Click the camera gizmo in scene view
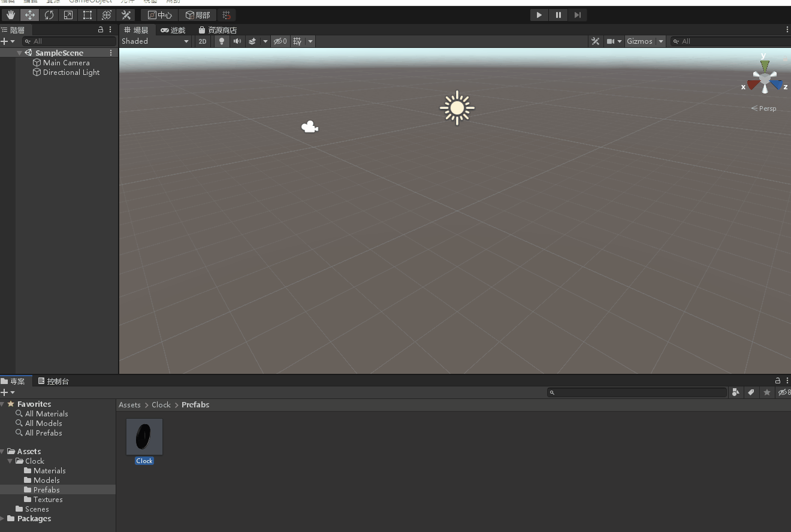Viewport: 791px width, 532px height. [x=309, y=127]
